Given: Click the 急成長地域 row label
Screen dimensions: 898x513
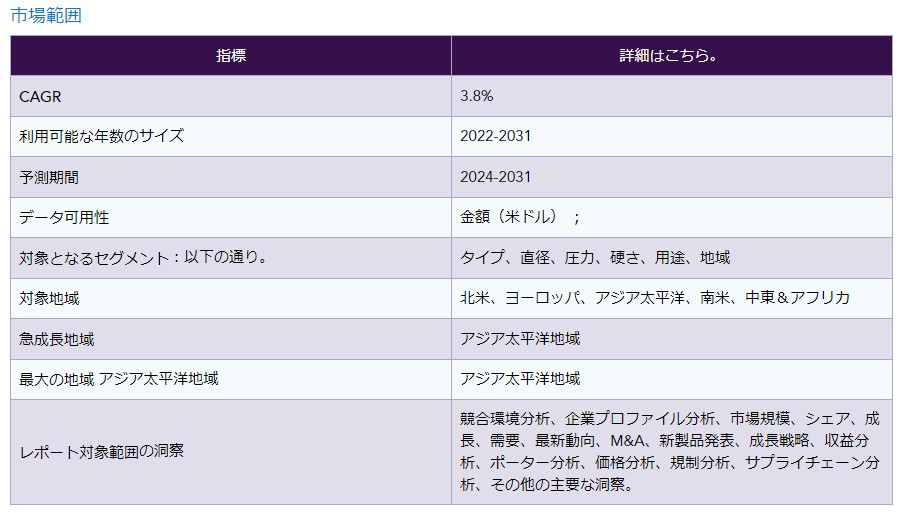Looking at the screenshot, I should 56,339.
